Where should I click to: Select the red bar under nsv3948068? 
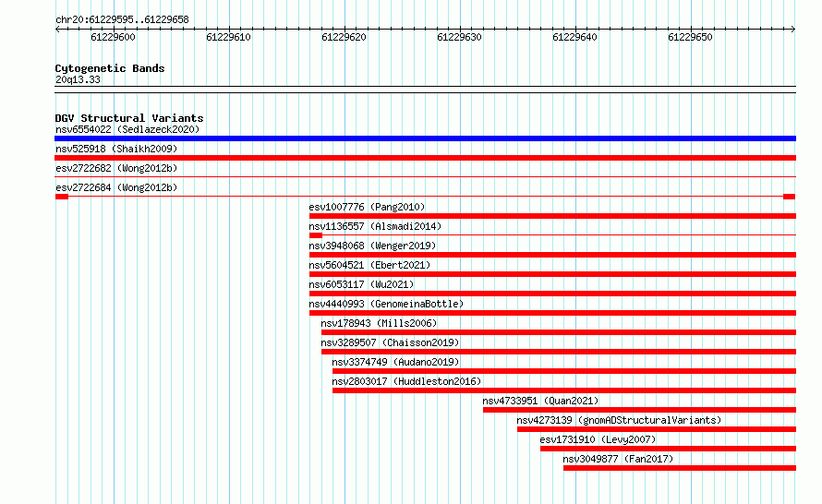pos(552,255)
